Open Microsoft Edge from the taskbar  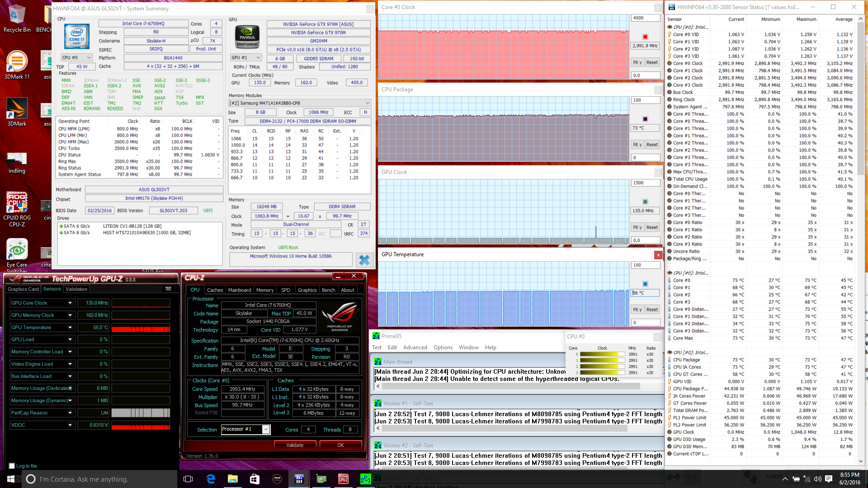pos(211,479)
